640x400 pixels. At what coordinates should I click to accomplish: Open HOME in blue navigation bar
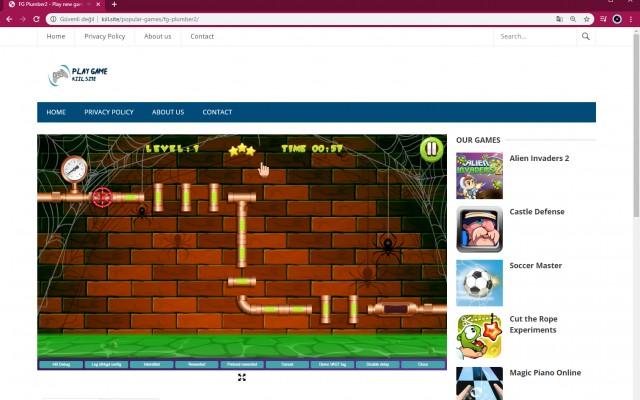coord(56,112)
